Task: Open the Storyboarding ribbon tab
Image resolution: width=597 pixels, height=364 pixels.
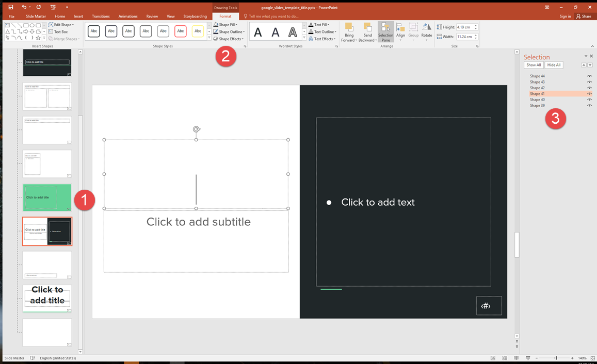Action: point(195,16)
